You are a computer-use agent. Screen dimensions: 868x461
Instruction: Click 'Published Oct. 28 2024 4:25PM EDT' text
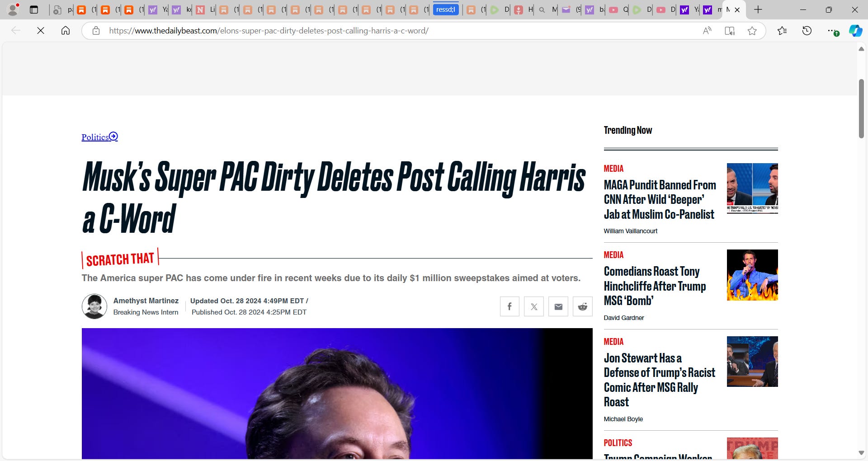pos(249,312)
